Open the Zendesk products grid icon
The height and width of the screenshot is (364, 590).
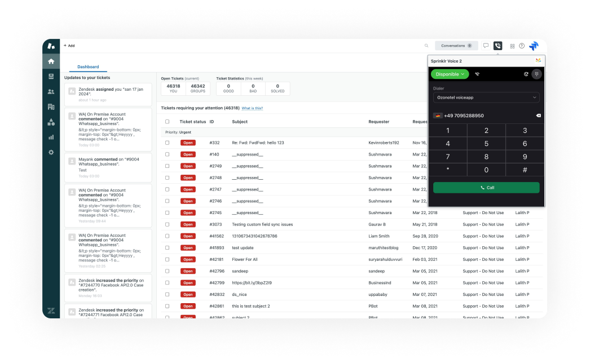tap(512, 46)
